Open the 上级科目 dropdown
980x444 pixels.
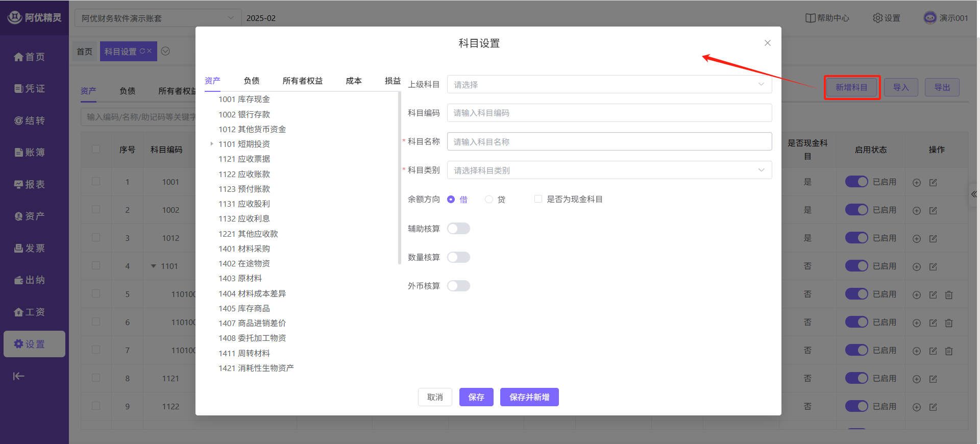[609, 85]
